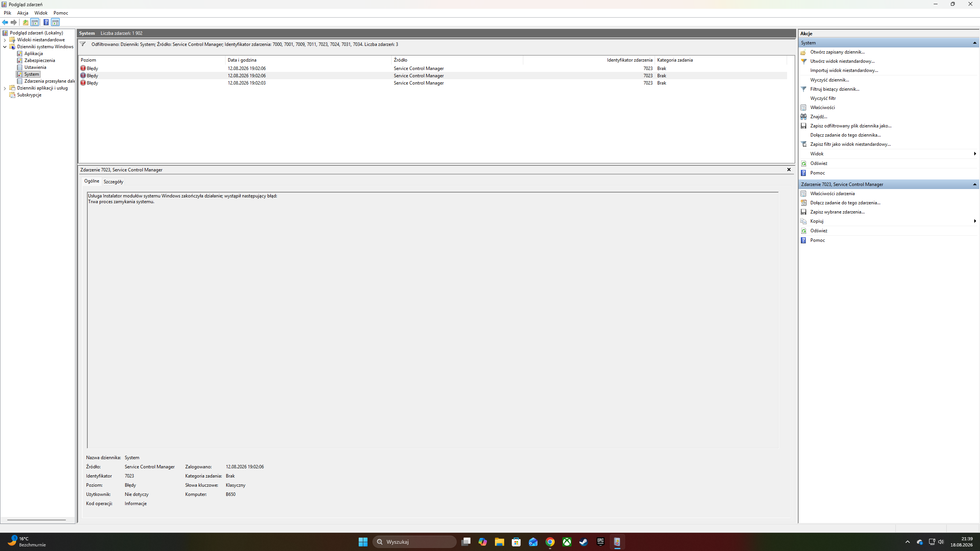Click the Znajdź binoculars icon
This screenshot has width=980, height=551.
(x=804, y=117)
